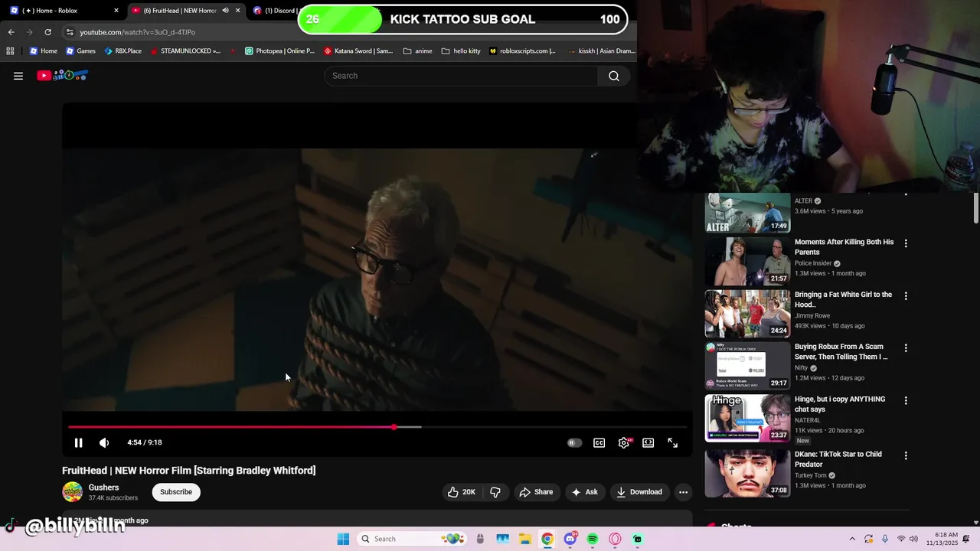Open the robloxscripts.com bookmark
Screen dimensions: 980x551
pos(522,51)
